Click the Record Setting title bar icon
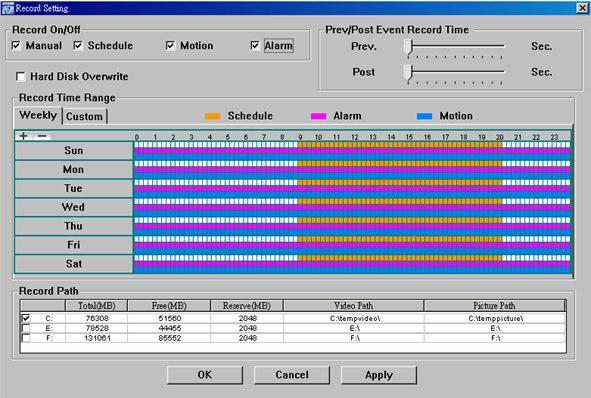Viewport: 591px width, 398px height. [7, 8]
